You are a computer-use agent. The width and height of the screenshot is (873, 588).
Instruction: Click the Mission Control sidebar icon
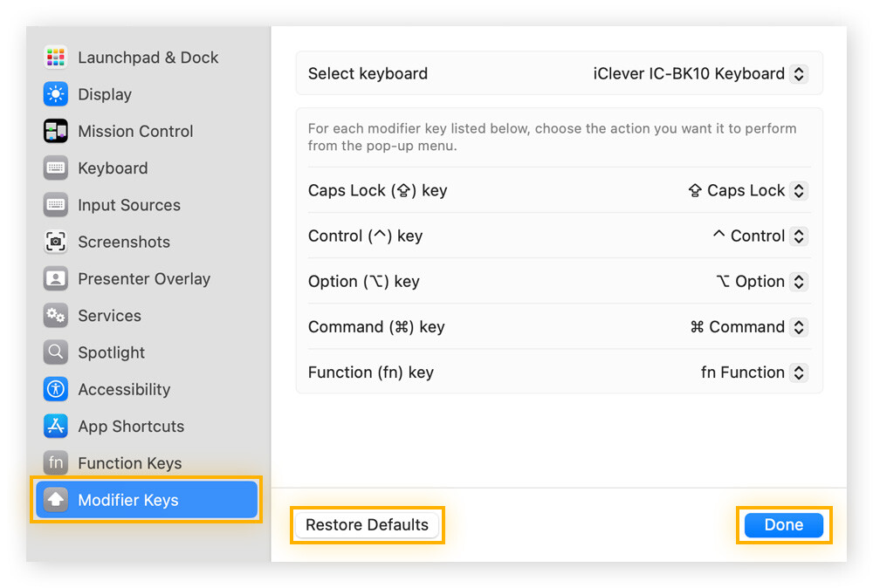point(55,131)
